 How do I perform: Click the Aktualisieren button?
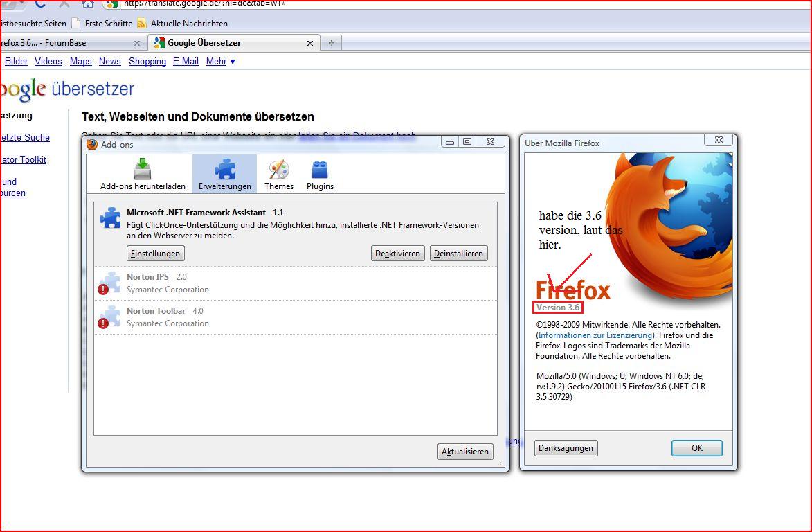point(465,451)
